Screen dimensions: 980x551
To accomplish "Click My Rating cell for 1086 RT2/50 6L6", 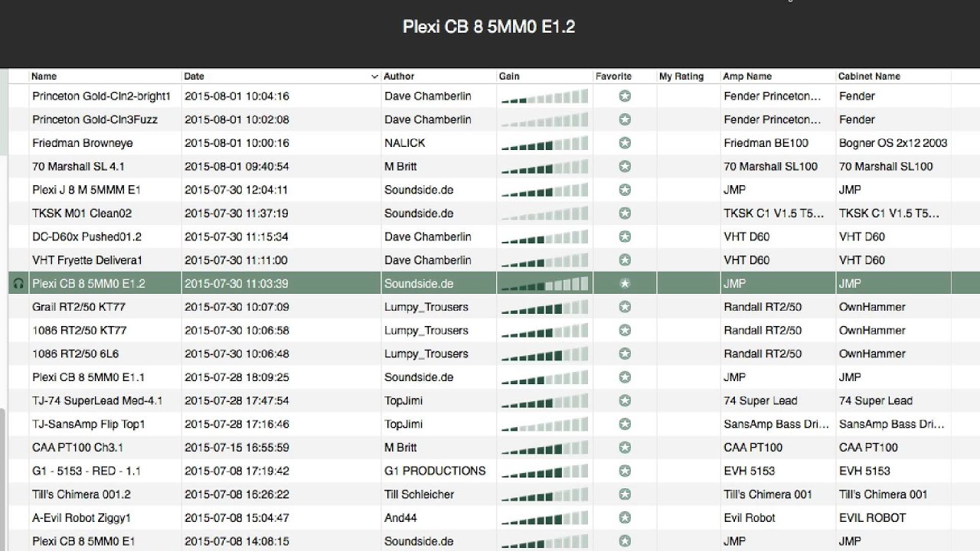I will 688,354.
